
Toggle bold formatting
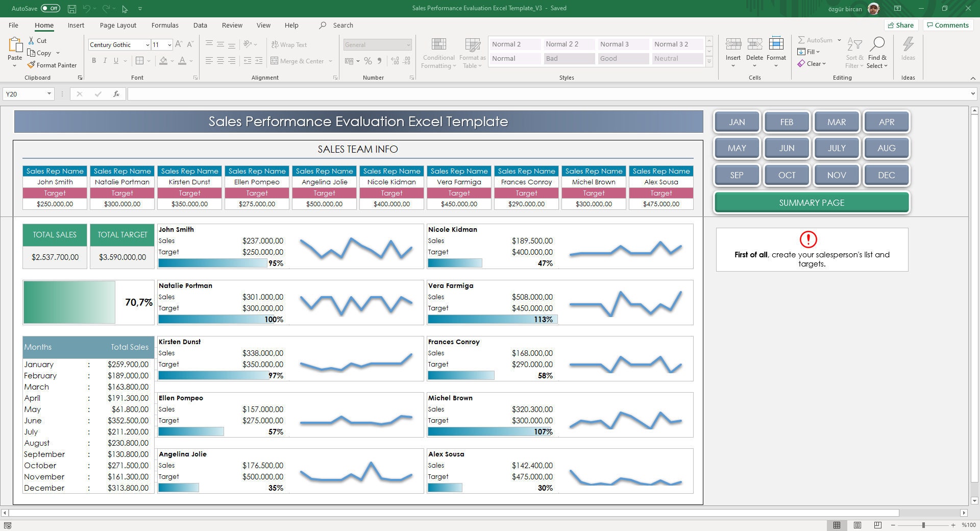coord(94,60)
